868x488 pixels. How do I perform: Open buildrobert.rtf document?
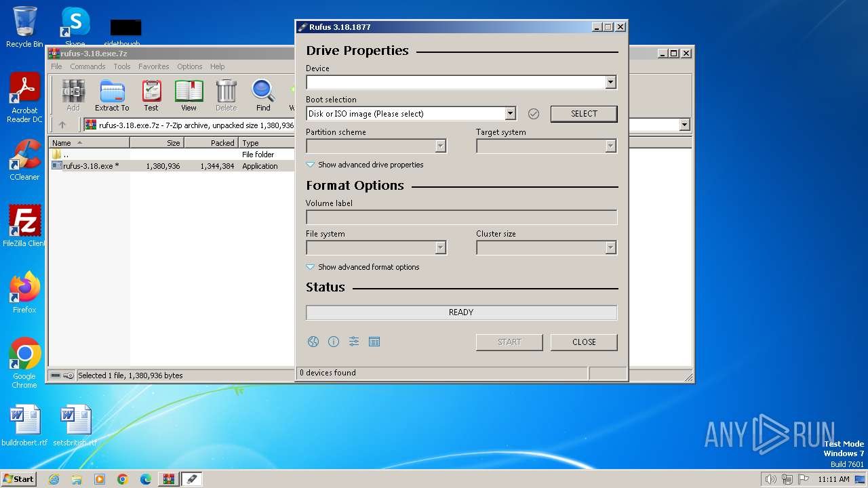pyautogui.click(x=24, y=426)
